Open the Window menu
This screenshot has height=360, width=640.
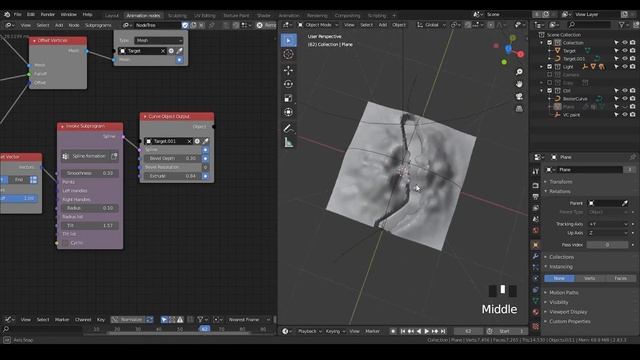tap(68, 14)
